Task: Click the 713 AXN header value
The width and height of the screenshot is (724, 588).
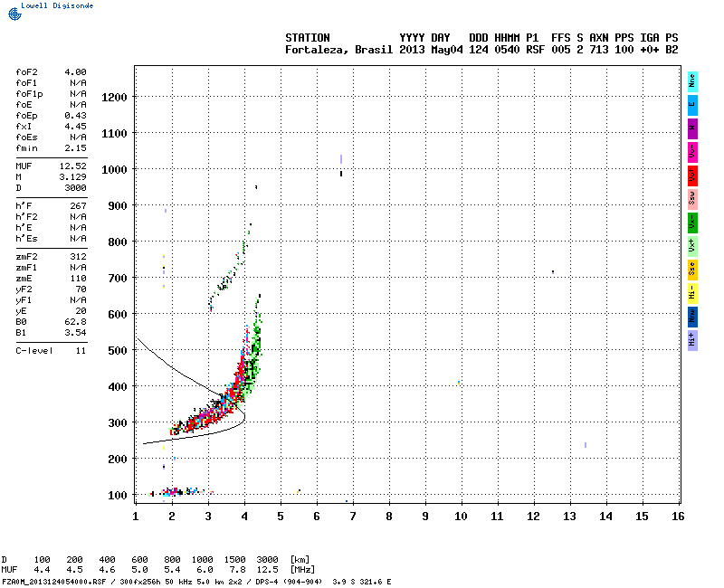Action: (x=599, y=50)
